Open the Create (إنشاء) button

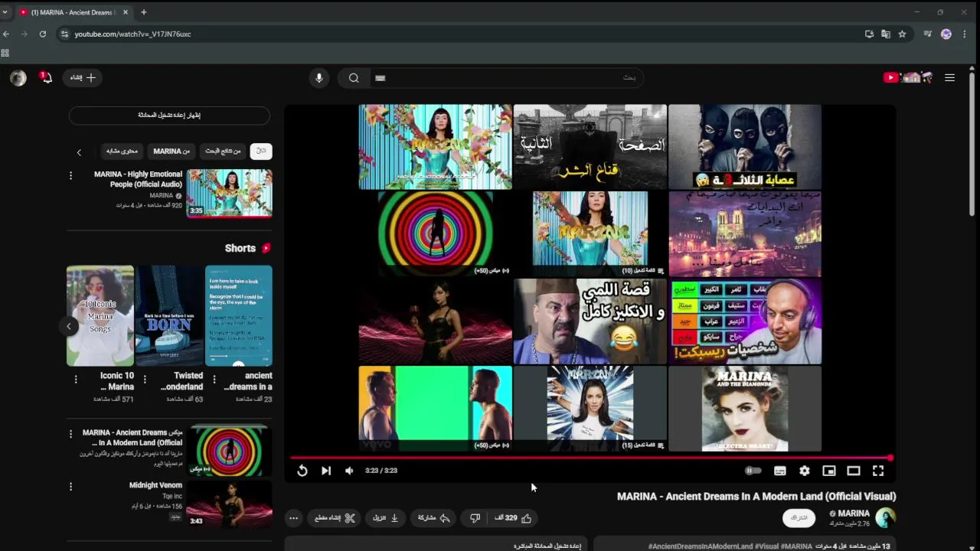point(83,77)
